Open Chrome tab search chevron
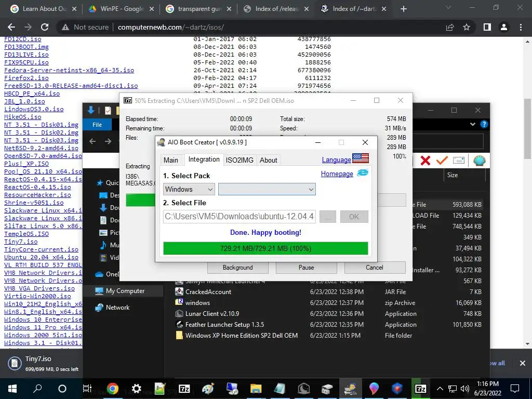The height and width of the screenshot is (399, 532). pos(448,7)
